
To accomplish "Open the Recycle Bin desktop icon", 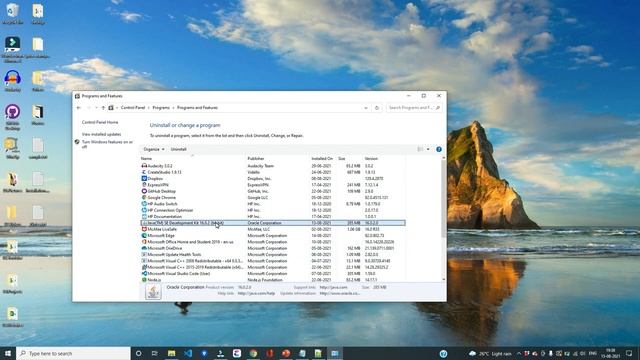I will coord(12,14).
